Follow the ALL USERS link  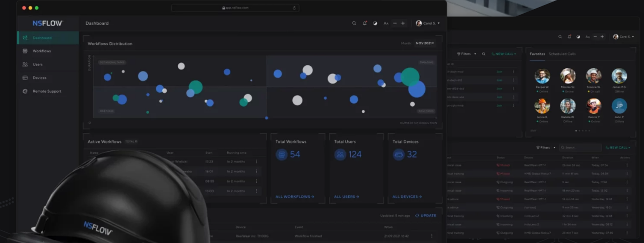click(347, 197)
